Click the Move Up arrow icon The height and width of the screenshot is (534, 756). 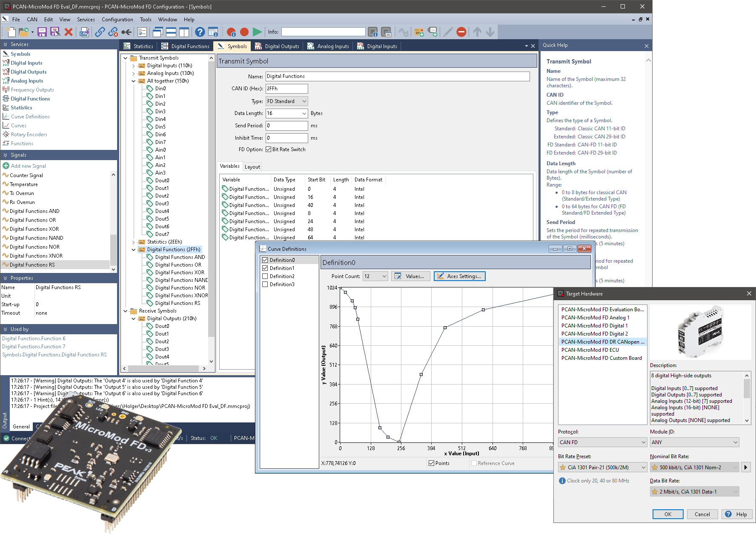coord(478,32)
